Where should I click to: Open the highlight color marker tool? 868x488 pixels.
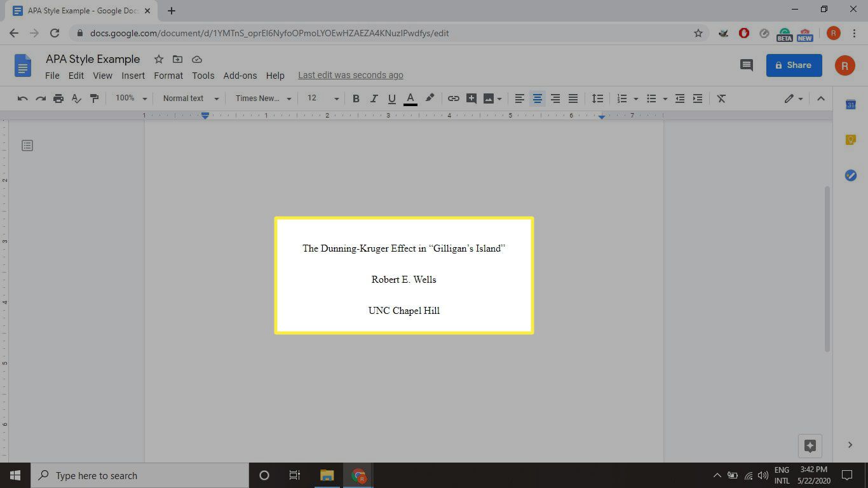tap(430, 98)
